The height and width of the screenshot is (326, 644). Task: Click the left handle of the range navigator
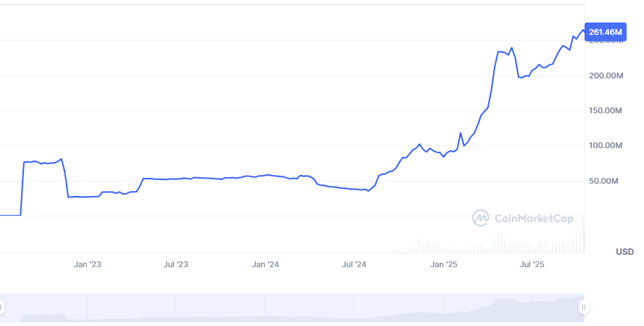[1, 308]
